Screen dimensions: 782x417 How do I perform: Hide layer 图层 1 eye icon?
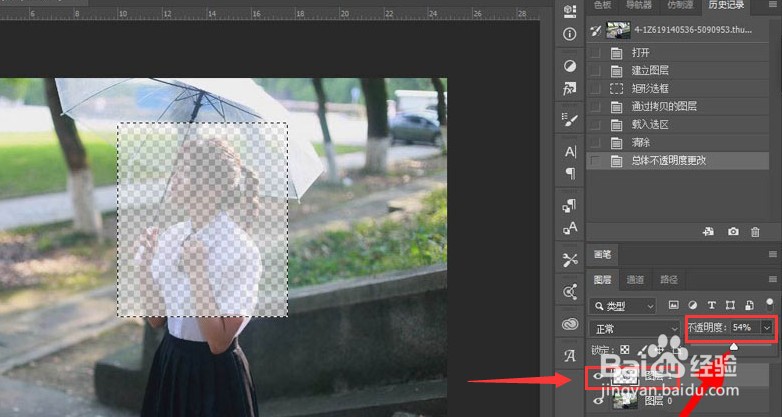pyautogui.click(x=597, y=377)
